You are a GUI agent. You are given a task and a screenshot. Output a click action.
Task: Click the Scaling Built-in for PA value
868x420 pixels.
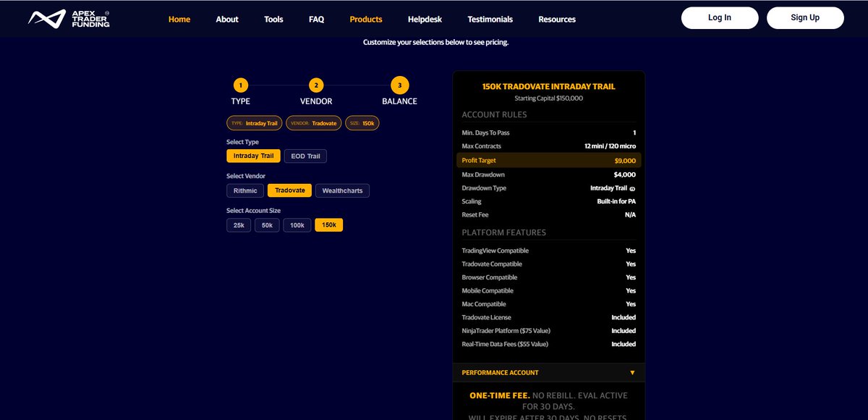point(617,201)
